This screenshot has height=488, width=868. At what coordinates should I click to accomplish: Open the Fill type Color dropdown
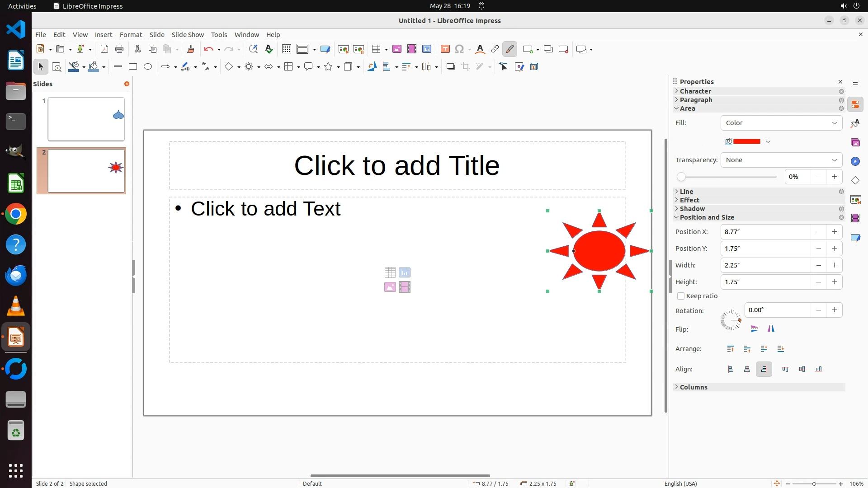(781, 123)
